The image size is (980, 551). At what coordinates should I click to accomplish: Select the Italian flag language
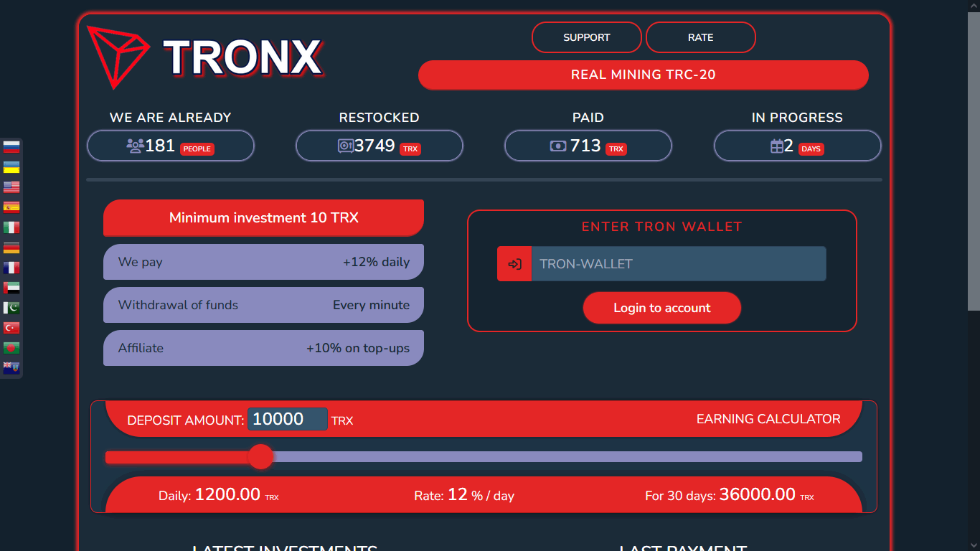click(11, 227)
